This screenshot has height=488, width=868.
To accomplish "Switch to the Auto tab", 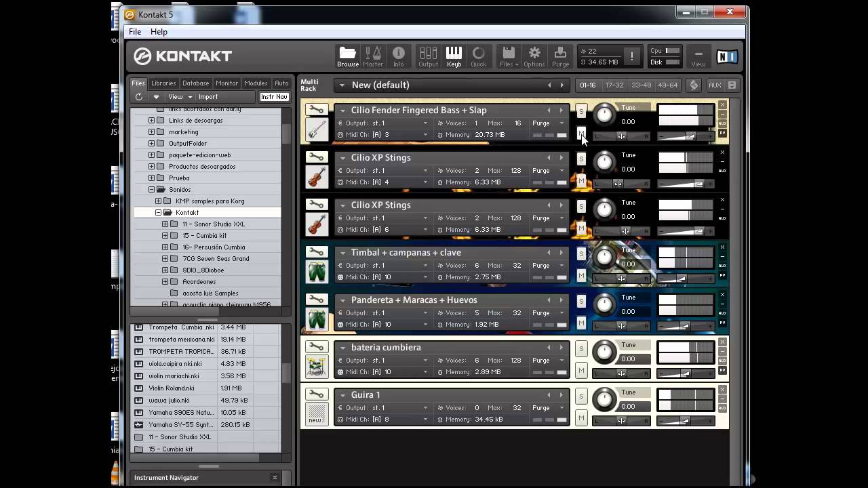I will tap(281, 83).
